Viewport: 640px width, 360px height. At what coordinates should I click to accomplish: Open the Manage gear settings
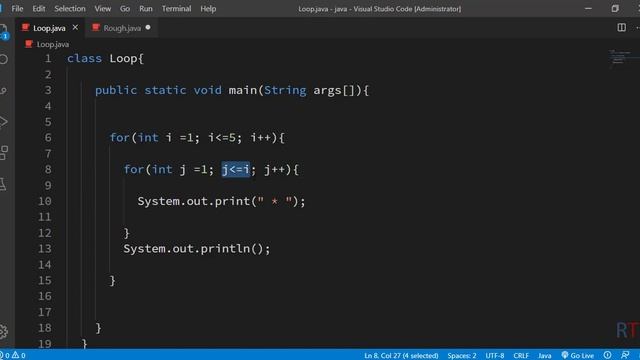tap(4, 331)
